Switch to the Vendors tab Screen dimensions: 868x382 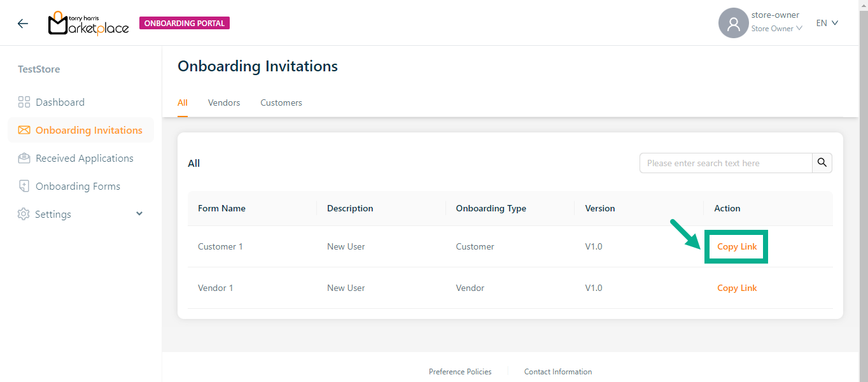224,103
